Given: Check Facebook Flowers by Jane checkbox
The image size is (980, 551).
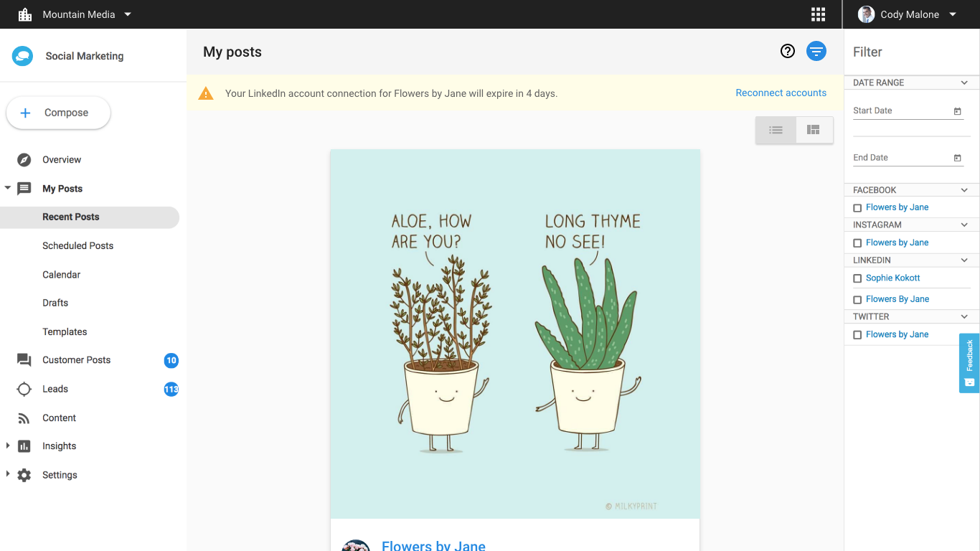Looking at the screenshot, I should (857, 208).
